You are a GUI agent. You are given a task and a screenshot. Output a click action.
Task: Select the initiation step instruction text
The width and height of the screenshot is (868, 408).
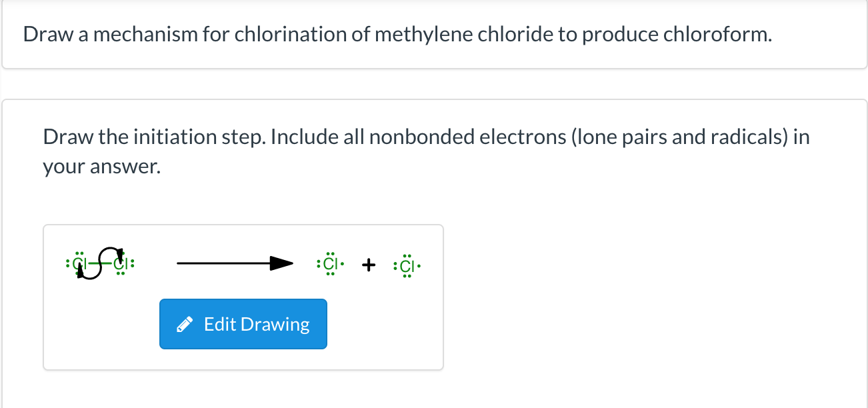coord(426,151)
